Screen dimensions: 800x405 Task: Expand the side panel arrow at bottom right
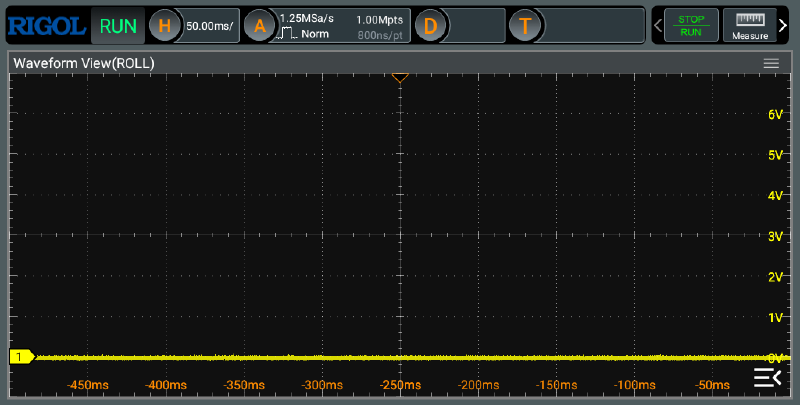(767, 377)
